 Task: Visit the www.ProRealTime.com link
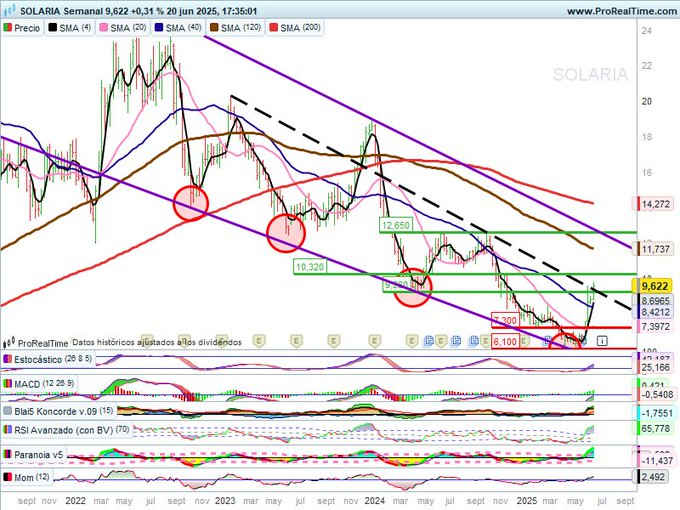click(x=622, y=11)
